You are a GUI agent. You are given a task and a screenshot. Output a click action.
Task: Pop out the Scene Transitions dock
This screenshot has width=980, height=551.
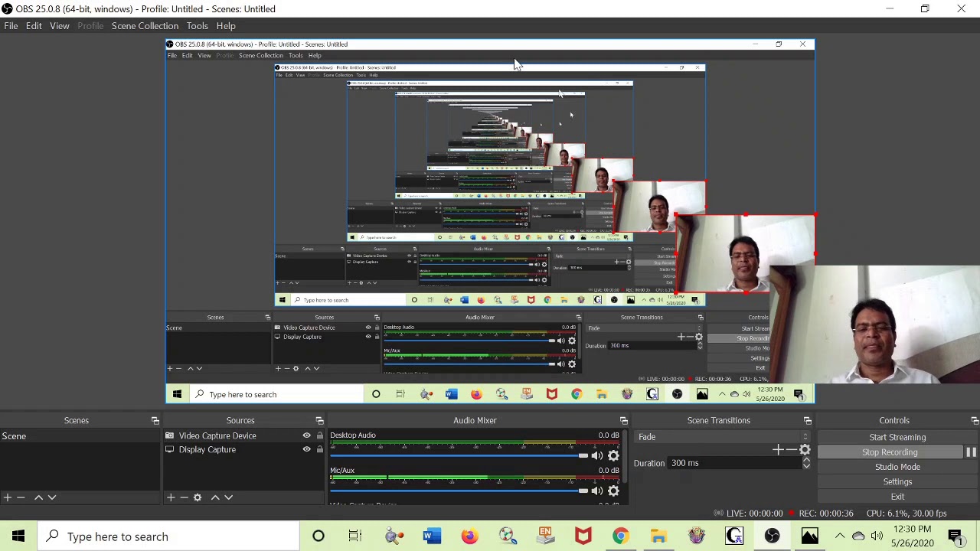(x=807, y=421)
